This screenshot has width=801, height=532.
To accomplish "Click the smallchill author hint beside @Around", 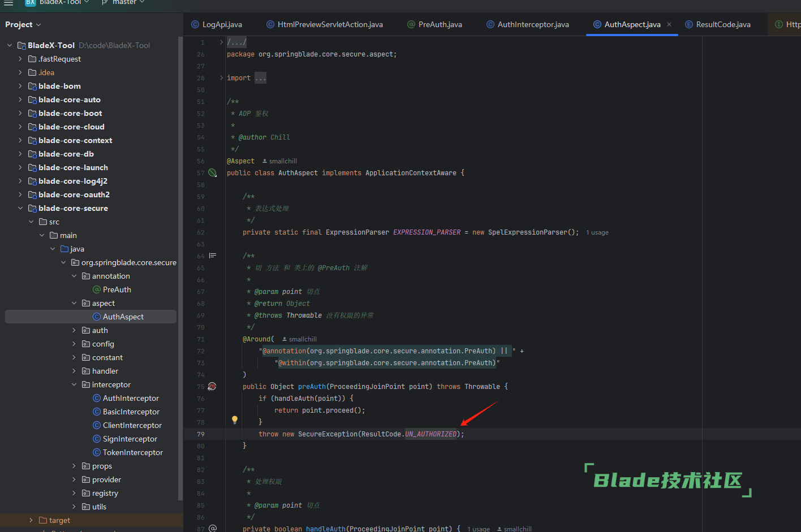I will (300, 339).
